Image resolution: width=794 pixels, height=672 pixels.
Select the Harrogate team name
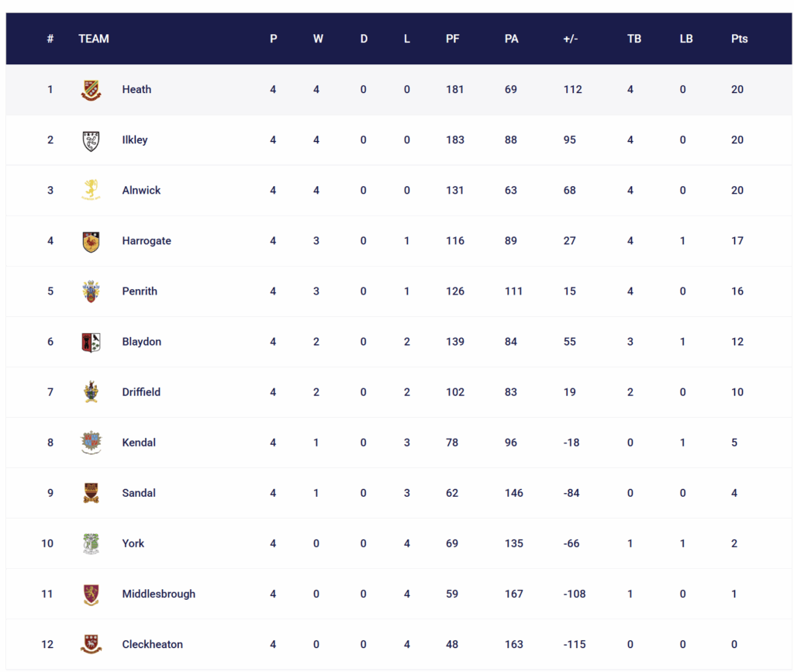tap(147, 240)
